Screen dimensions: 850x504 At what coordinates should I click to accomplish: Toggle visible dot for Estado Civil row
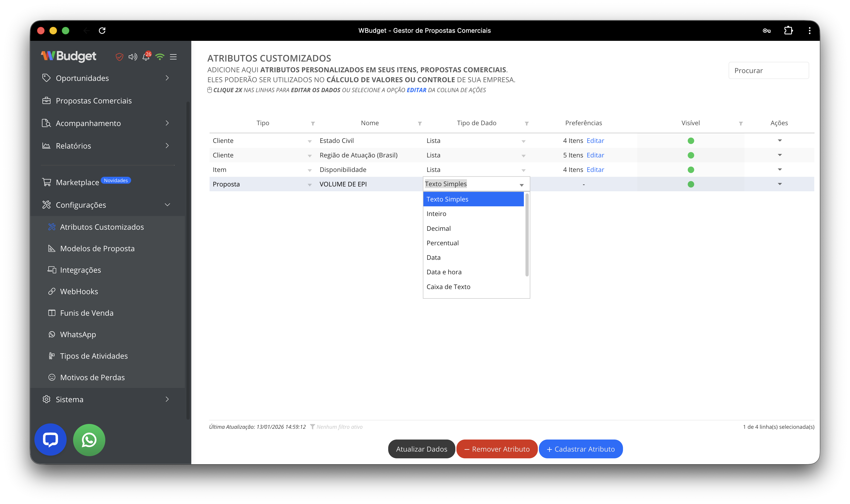click(x=690, y=141)
